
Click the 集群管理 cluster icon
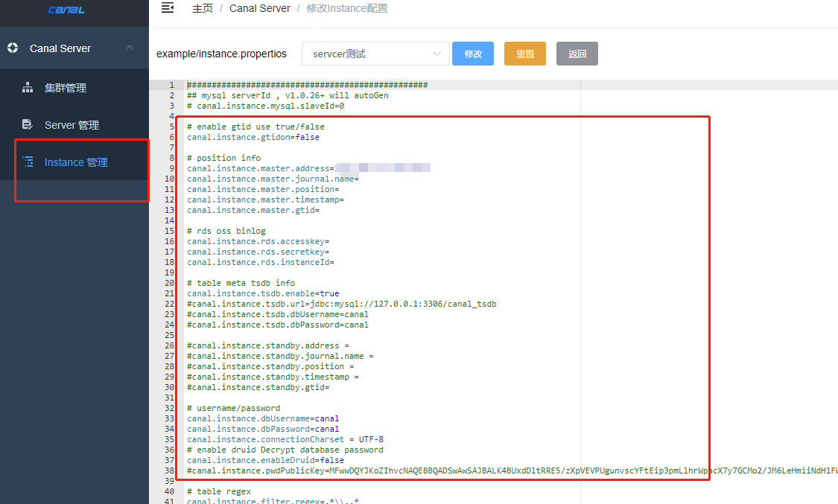28,88
